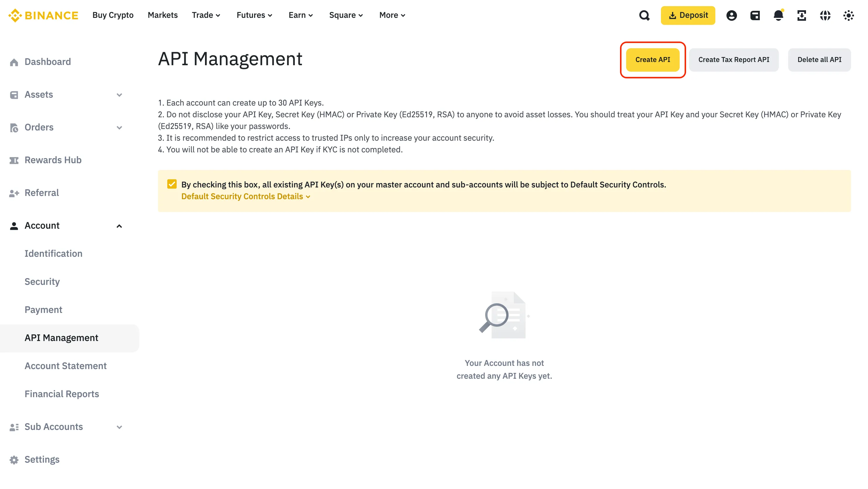
Task: Expand Default Security Controls Details
Action: 246,196
